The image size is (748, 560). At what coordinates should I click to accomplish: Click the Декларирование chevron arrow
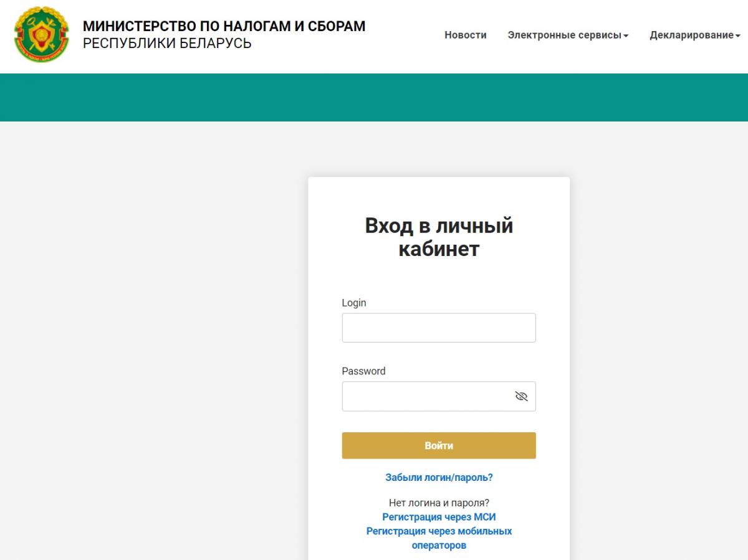737,36
